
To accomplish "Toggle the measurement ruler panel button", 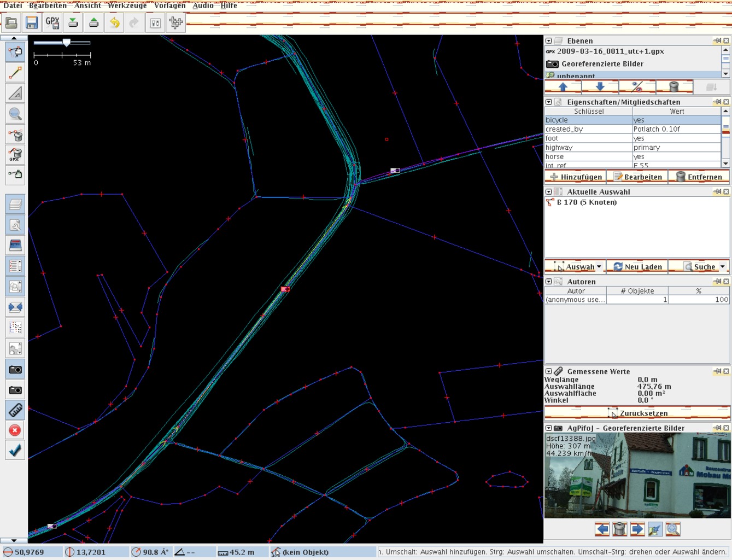I will (15, 410).
